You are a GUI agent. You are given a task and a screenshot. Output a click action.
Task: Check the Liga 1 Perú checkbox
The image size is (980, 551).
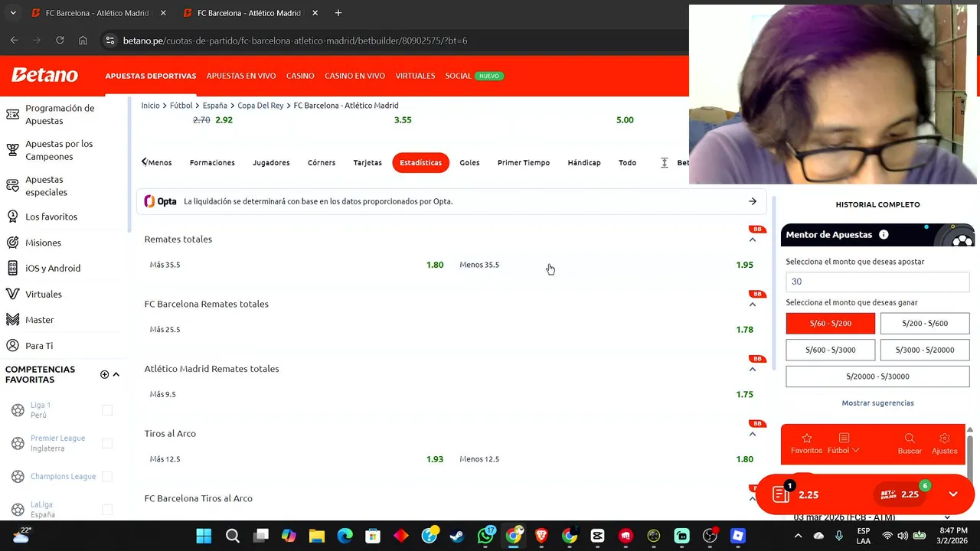click(x=107, y=410)
